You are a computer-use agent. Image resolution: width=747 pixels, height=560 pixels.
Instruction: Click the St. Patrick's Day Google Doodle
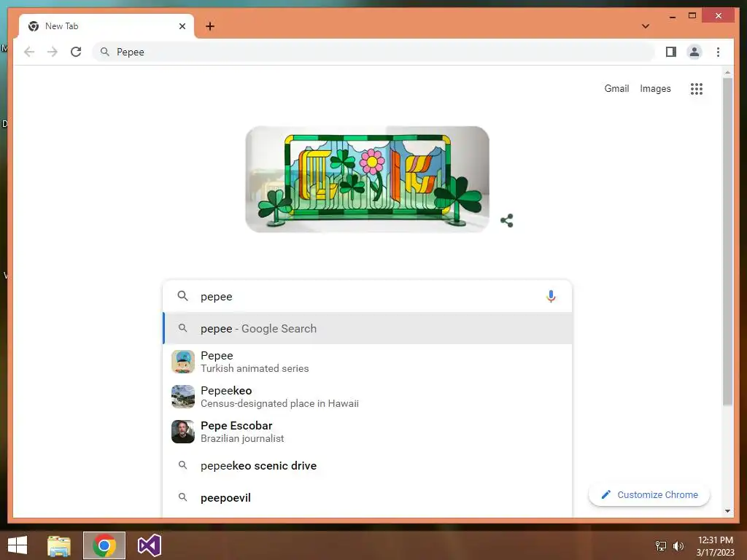point(368,179)
